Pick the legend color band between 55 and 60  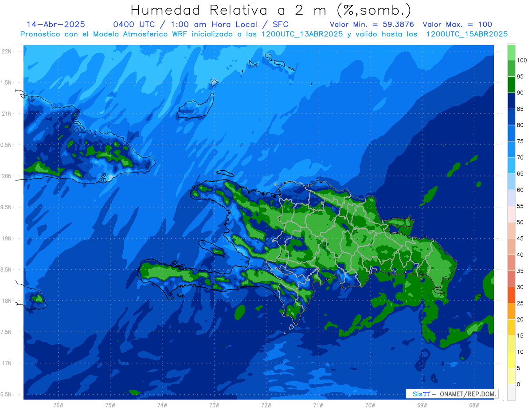(511, 198)
